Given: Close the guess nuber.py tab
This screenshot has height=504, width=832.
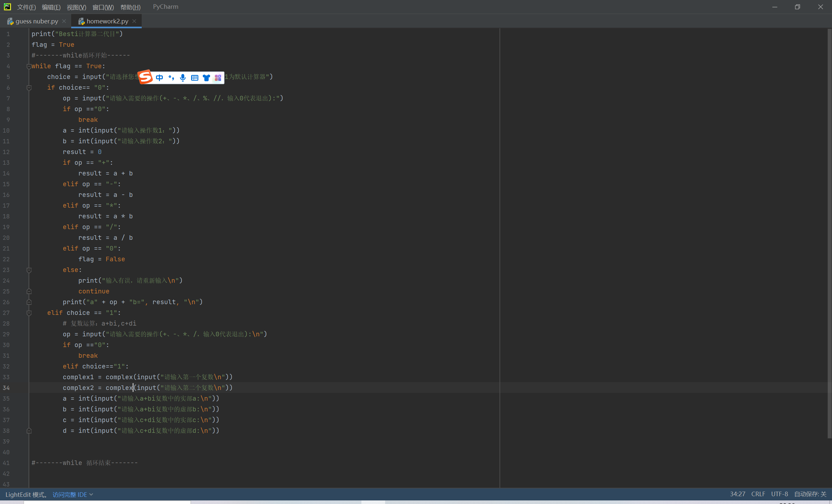Looking at the screenshot, I should click(64, 21).
